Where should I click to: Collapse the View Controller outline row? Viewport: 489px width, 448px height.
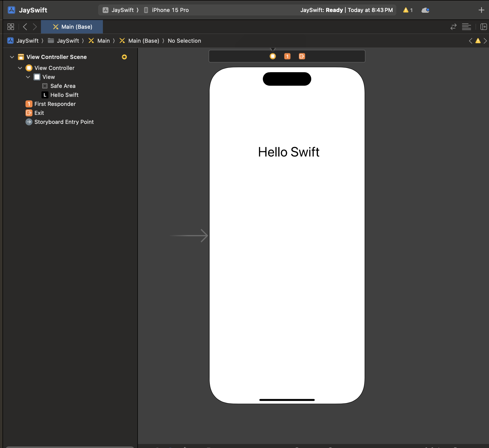coord(20,68)
